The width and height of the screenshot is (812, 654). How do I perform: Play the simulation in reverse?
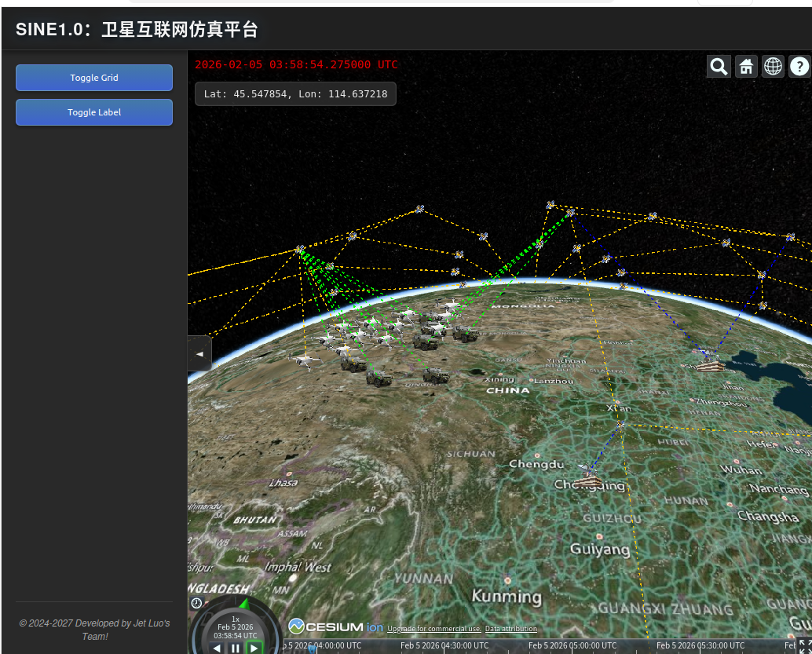point(218,649)
